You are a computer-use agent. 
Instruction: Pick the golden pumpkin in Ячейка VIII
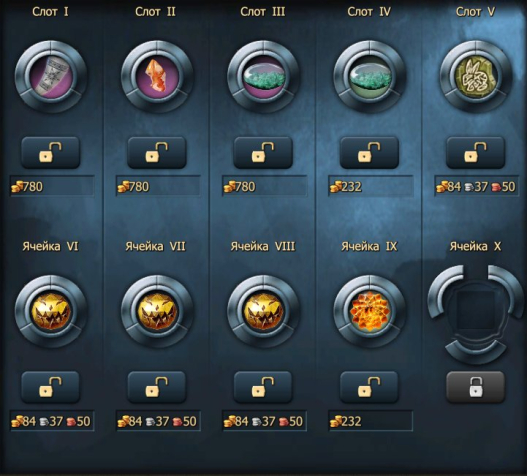(x=263, y=312)
